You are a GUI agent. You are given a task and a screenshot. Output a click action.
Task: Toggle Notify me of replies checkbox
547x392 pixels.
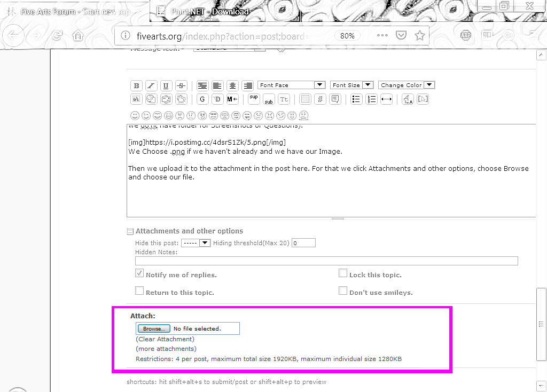click(139, 273)
